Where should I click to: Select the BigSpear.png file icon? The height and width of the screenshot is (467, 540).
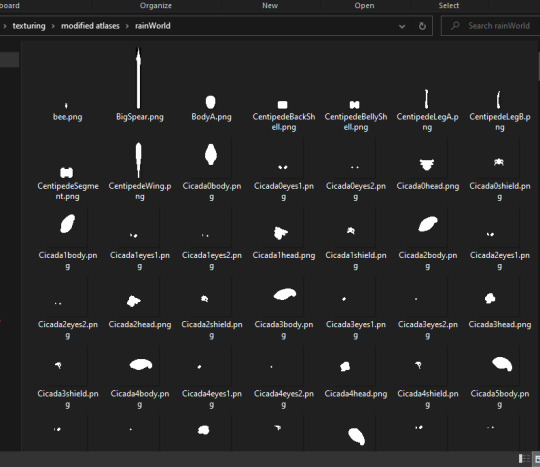pyautogui.click(x=138, y=79)
